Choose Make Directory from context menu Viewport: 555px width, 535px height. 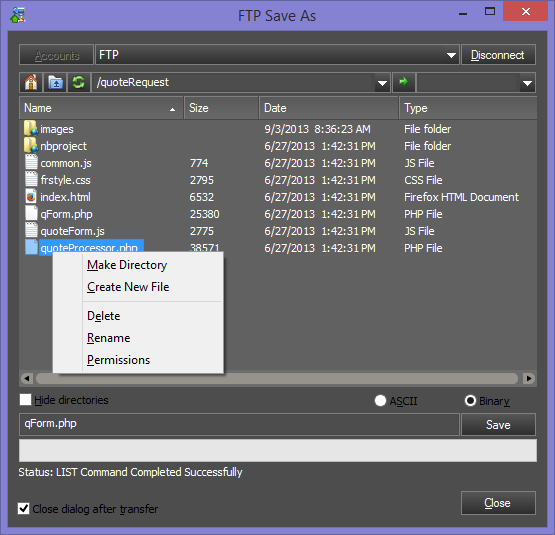(x=127, y=265)
